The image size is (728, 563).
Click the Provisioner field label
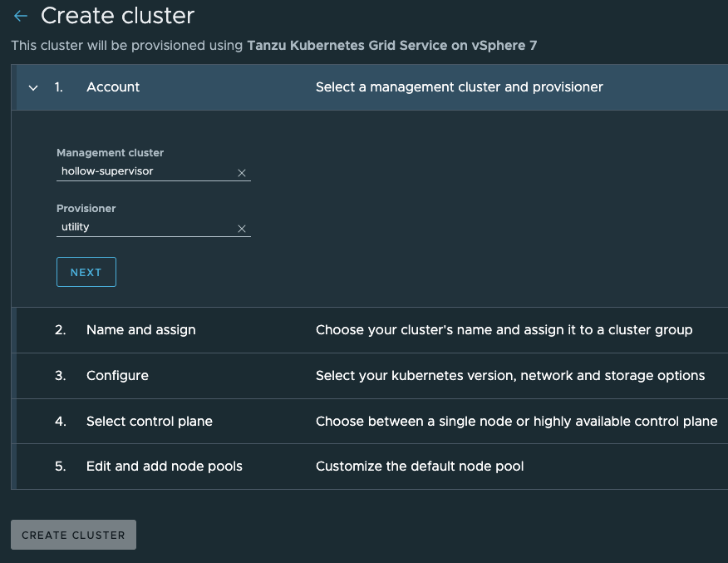(x=86, y=209)
